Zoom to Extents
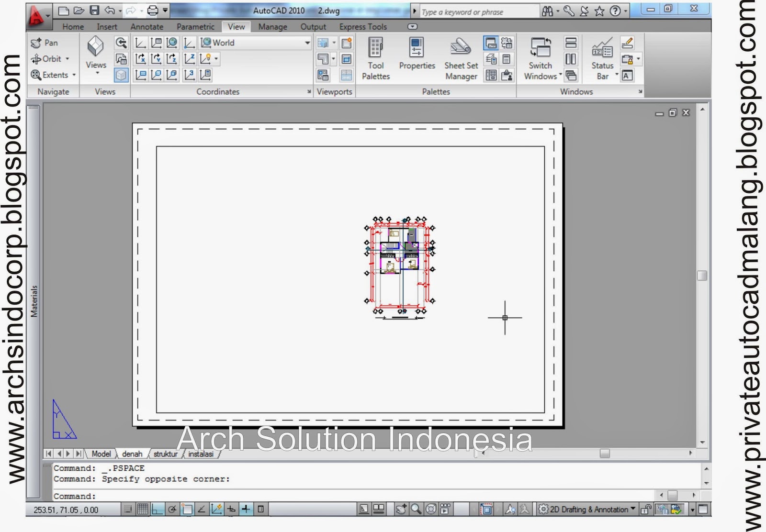Image resolution: width=766 pixels, height=532 pixels. (x=50, y=75)
